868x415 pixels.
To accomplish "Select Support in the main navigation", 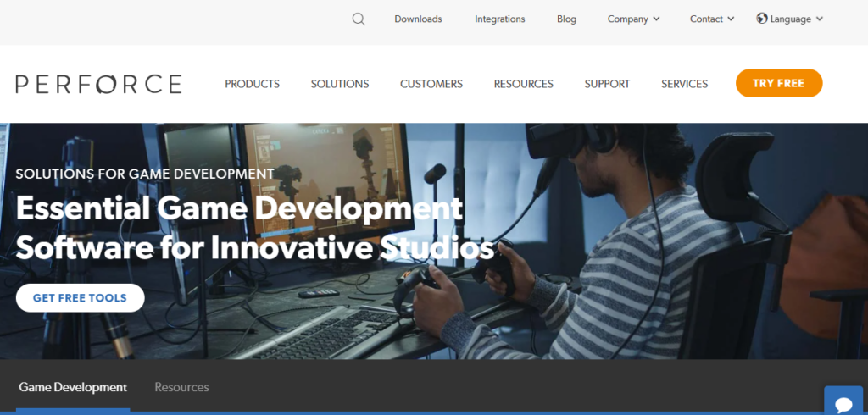I will pos(607,84).
